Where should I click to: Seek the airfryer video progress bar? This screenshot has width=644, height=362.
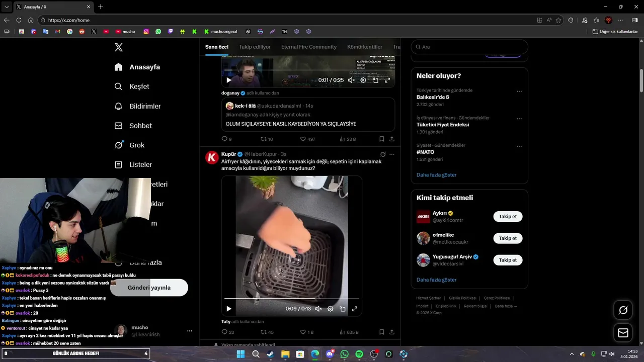(x=292, y=299)
